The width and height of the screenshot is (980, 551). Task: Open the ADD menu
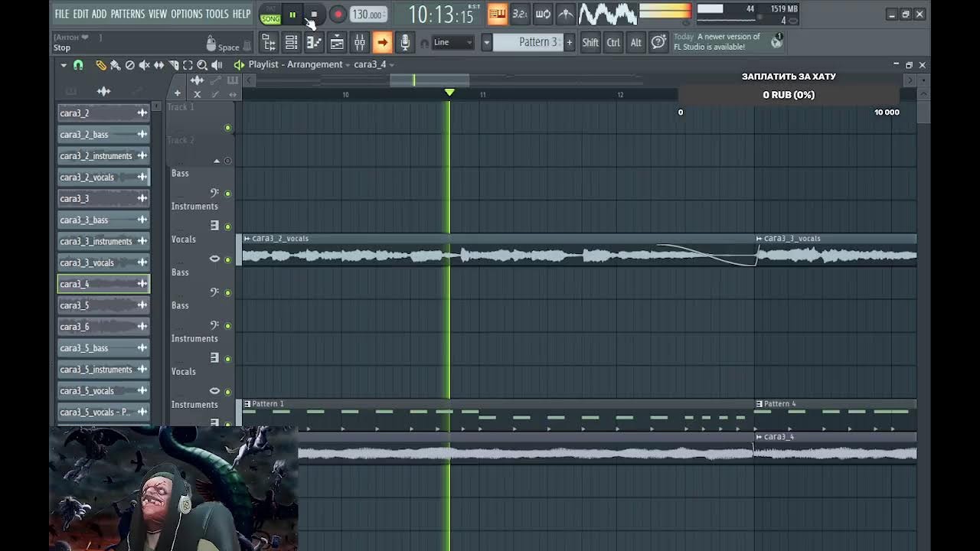(x=100, y=14)
